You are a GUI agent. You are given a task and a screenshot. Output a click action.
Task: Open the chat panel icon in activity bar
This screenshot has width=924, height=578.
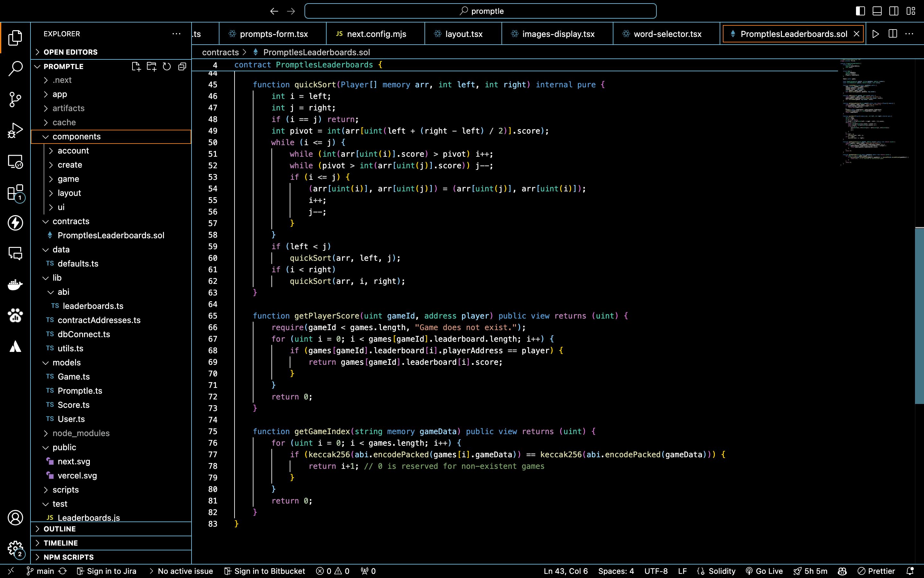point(15,253)
